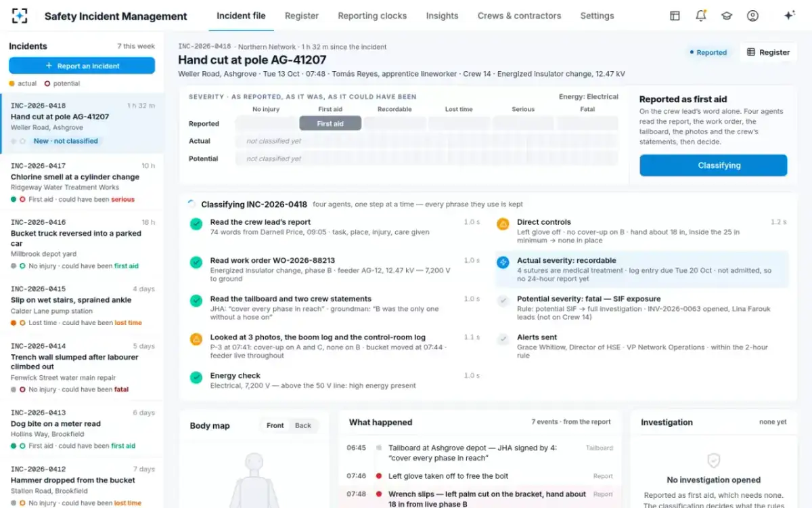
Task: Click the green check beside Read work order WO-2026-88213
Action: pos(196,262)
